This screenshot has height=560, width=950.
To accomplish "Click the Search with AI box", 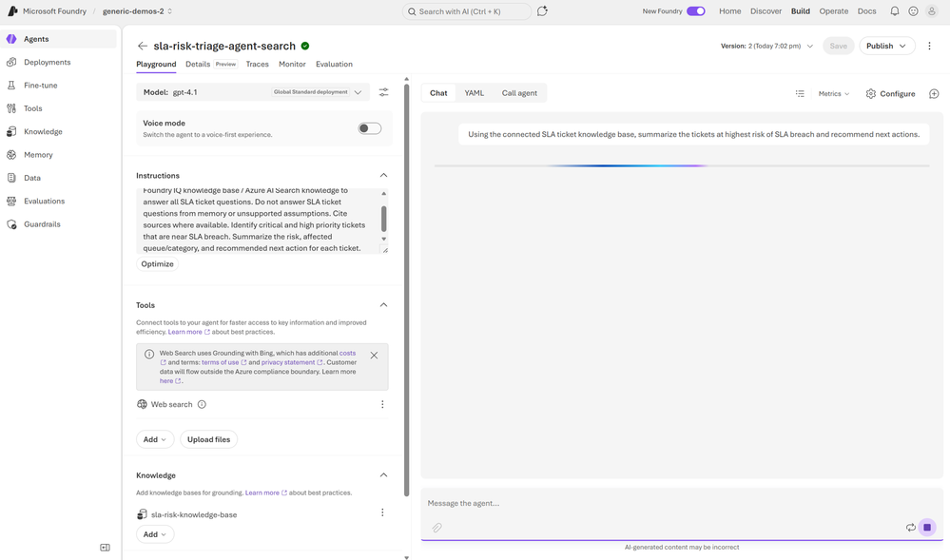I will coord(467,10).
